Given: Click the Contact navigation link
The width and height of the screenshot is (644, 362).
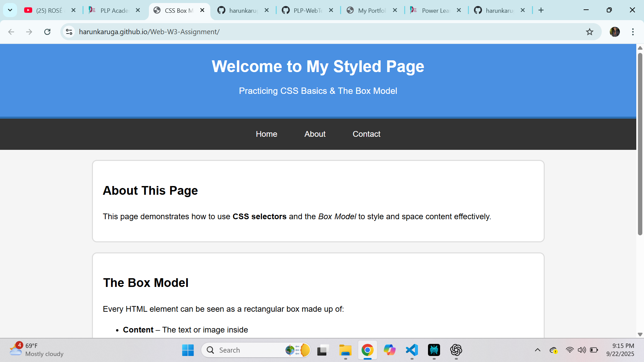Looking at the screenshot, I should click(366, 134).
